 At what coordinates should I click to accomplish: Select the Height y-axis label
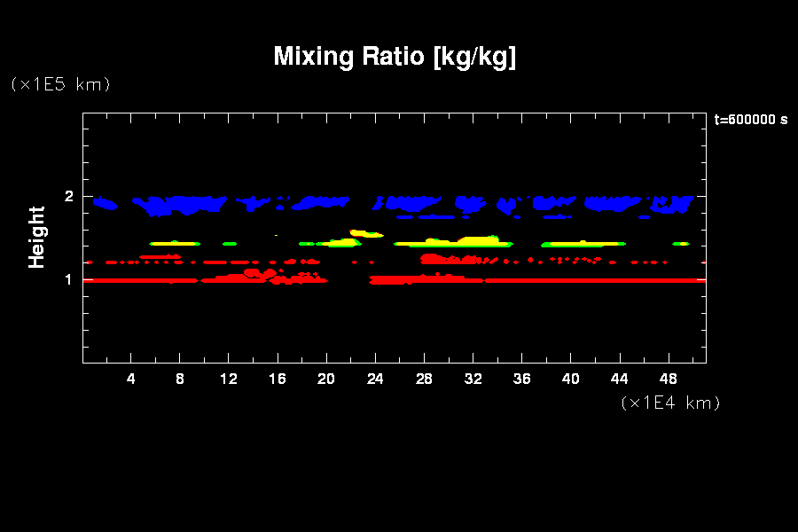coord(37,237)
